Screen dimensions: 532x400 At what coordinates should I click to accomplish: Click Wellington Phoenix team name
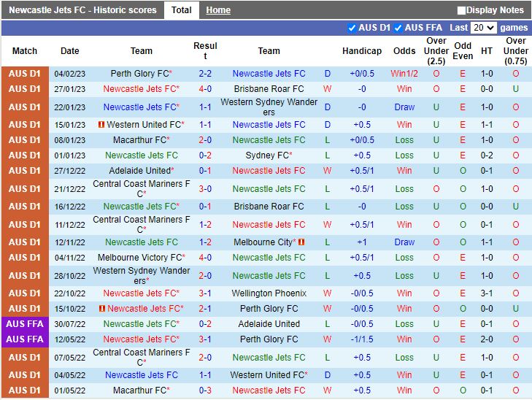tap(269, 293)
